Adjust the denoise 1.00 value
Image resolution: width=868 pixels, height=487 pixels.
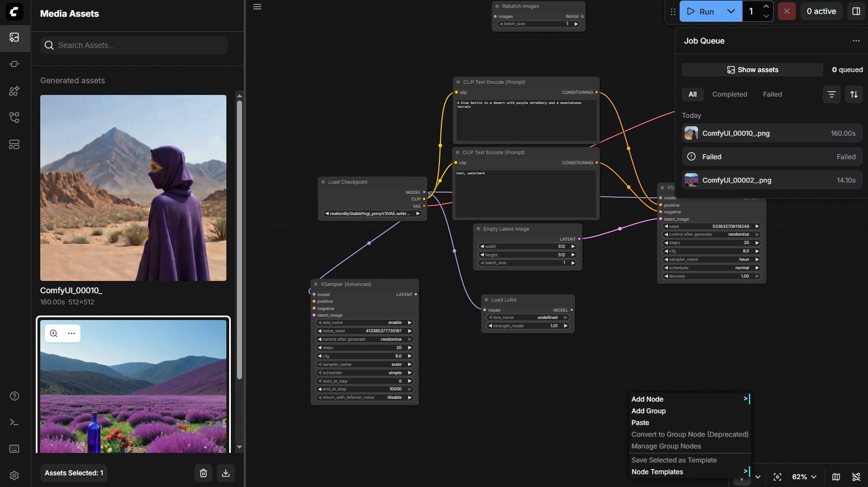(x=712, y=276)
